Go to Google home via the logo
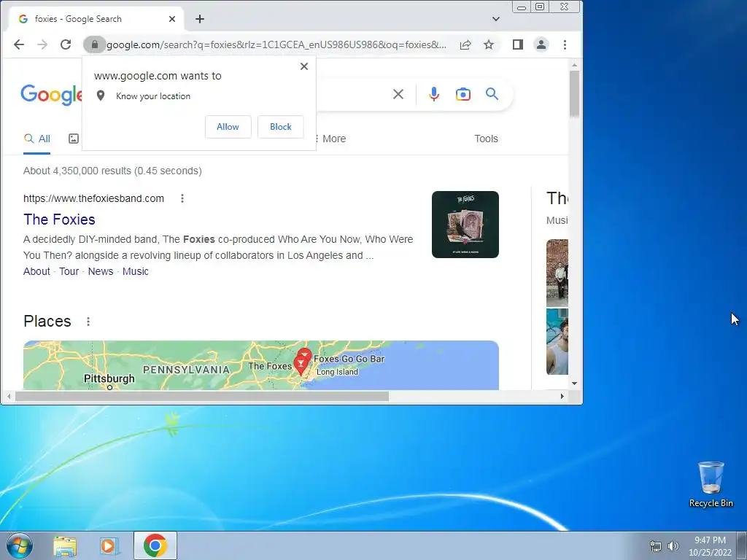 coord(52,94)
